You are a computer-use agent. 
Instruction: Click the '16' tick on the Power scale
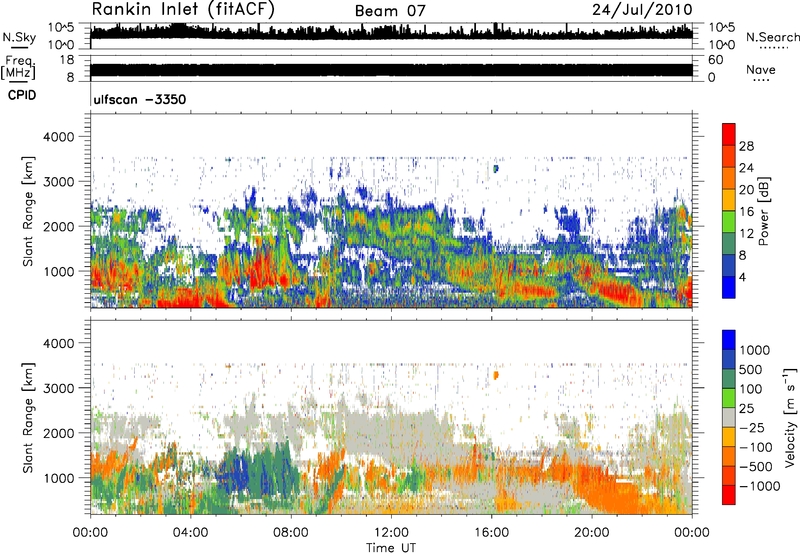click(746, 212)
